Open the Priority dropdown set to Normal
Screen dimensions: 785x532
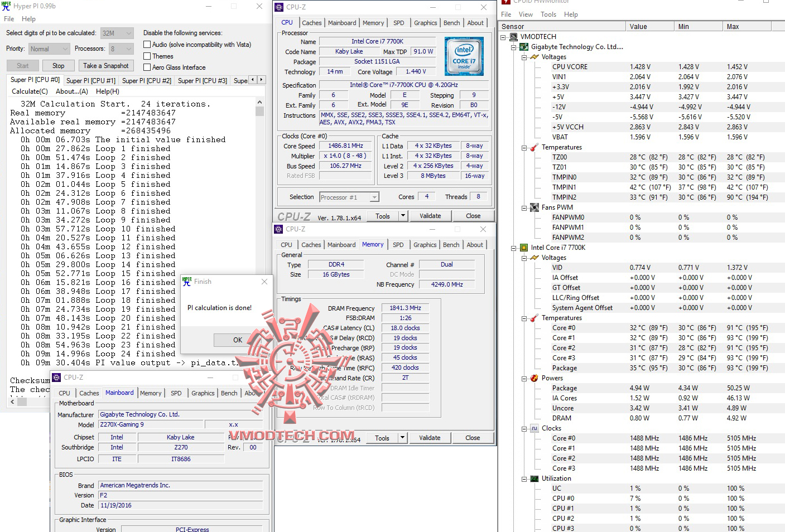[x=49, y=49]
